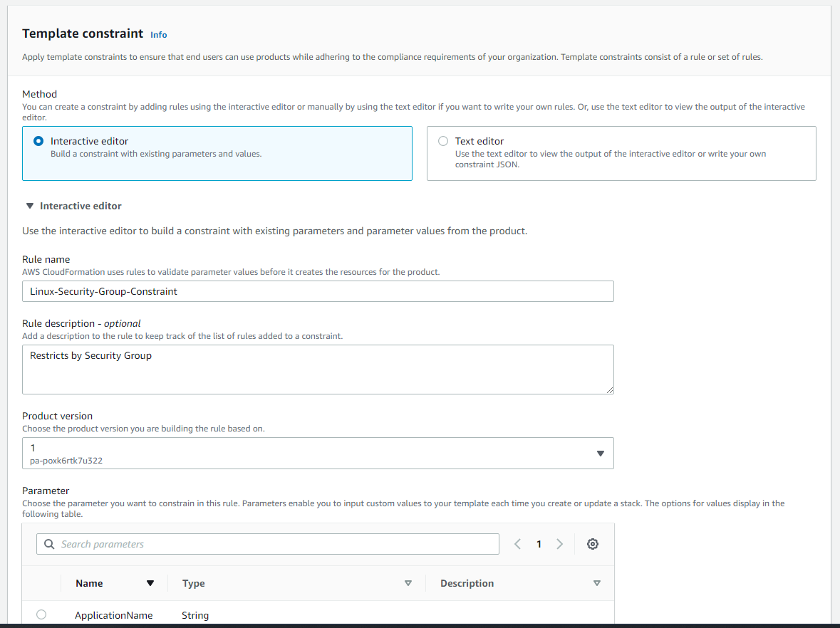Viewport: 840px width, 628px height.
Task: Open parameter table preferences gear
Action: click(593, 544)
